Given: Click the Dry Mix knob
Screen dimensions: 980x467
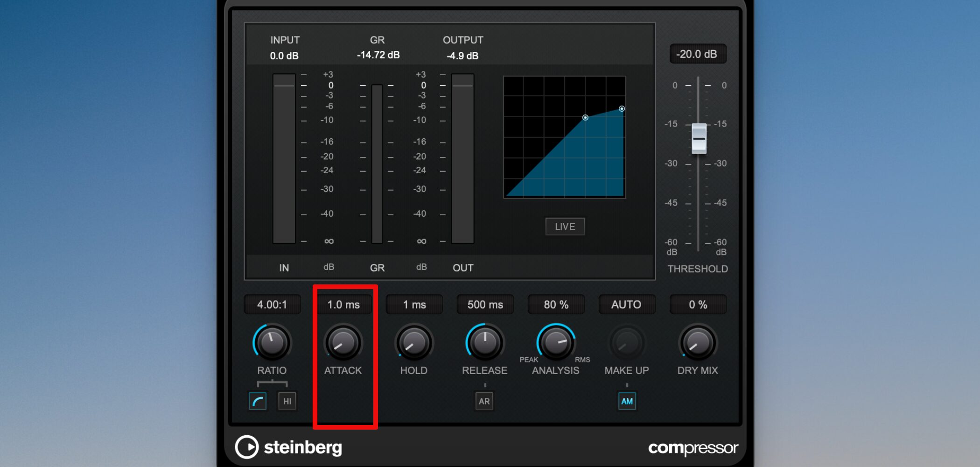Looking at the screenshot, I should coord(698,342).
